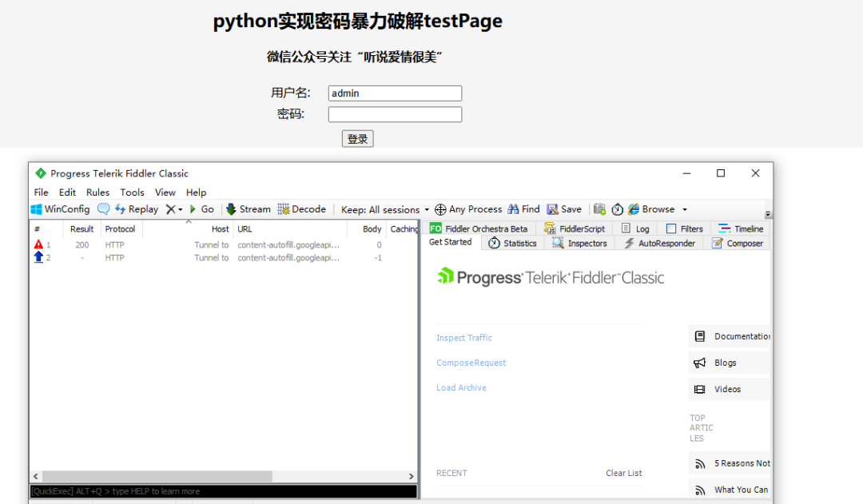Sort sessions by the Result column header
The image size is (863, 504).
click(82, 229)
